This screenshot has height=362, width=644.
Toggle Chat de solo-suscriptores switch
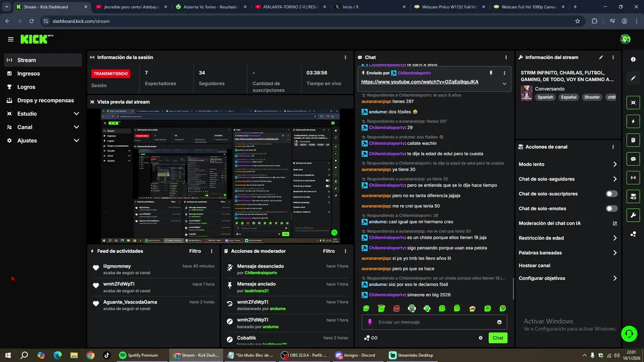pyautogui.click(x=612, y=194)
